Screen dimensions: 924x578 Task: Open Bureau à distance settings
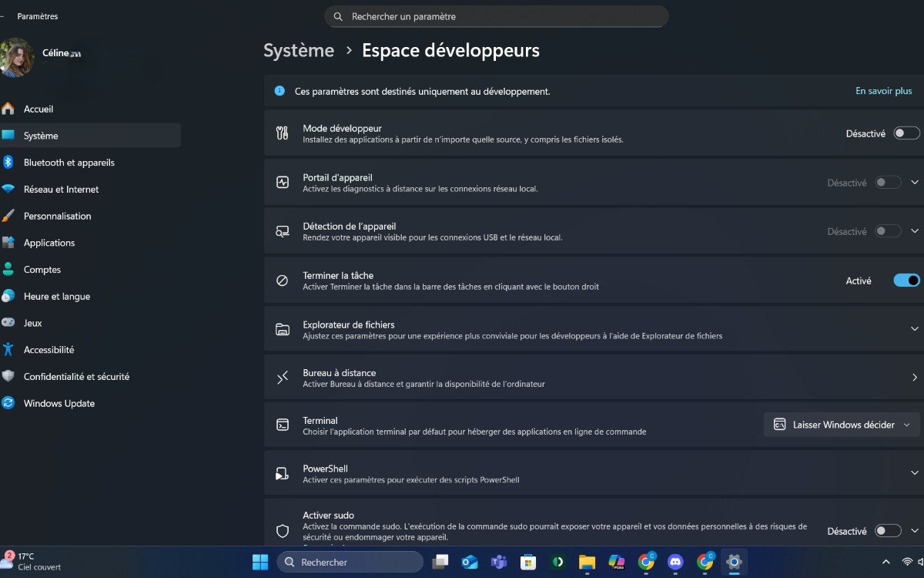tap(914, 378)
